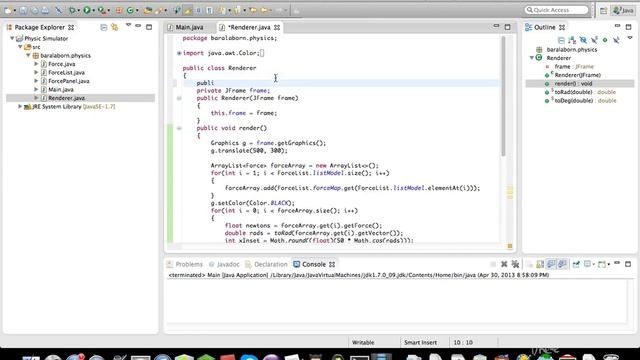
Task: Collapse all nodes in the Outline view
Action: coord(561,40)
